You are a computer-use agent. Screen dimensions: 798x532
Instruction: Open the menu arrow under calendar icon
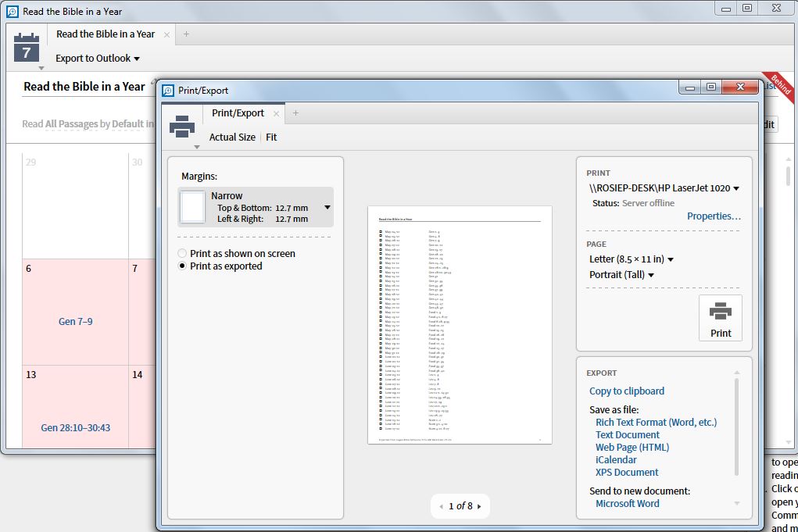[41, 68]
